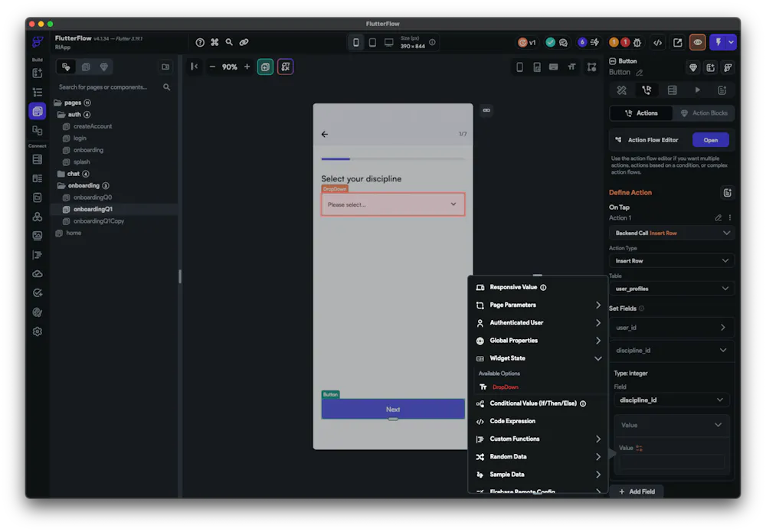Click the add-action icon beside Define Action
The height and width of the screenshot is (532, 766).
728,193
